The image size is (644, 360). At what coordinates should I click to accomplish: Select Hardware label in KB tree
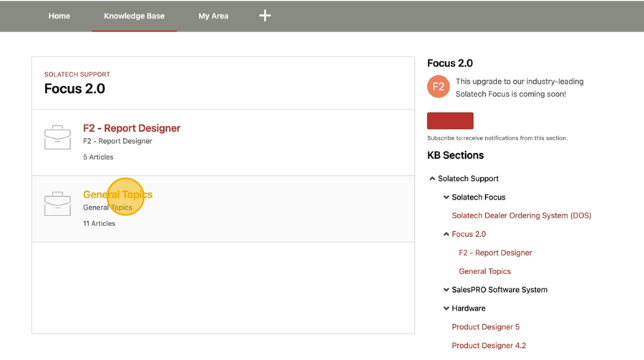tap(469, 308)
